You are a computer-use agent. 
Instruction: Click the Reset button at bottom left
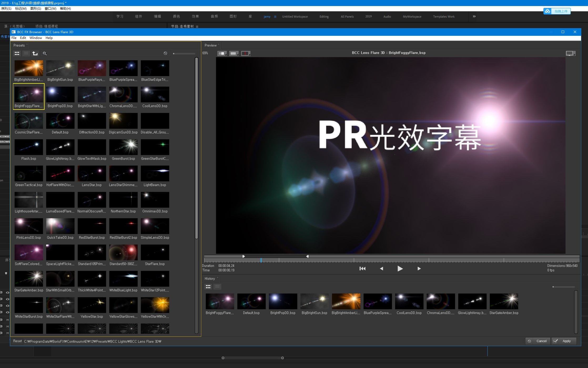(x=17, y=341)
